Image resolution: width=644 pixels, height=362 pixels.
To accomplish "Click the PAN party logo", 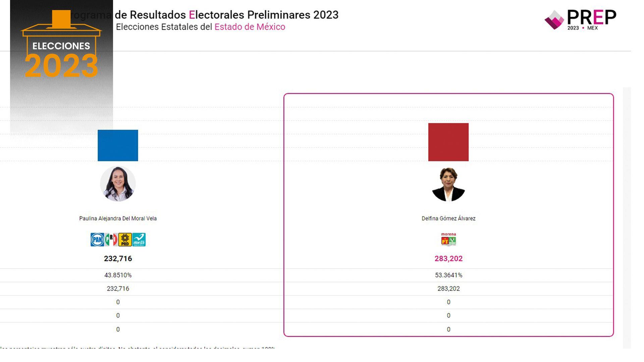I will click(x=97, y=240).
